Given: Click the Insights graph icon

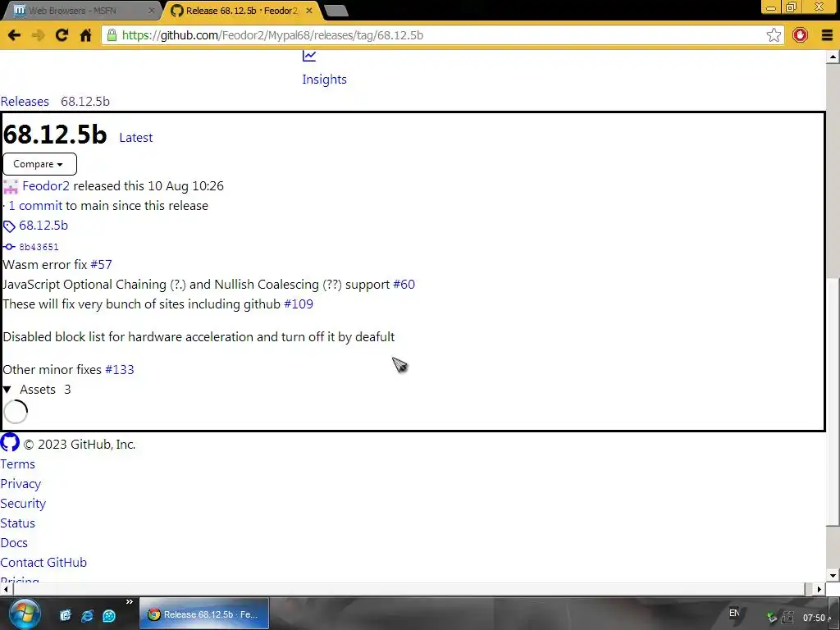Looking at the screenshot, I should 309,56.
